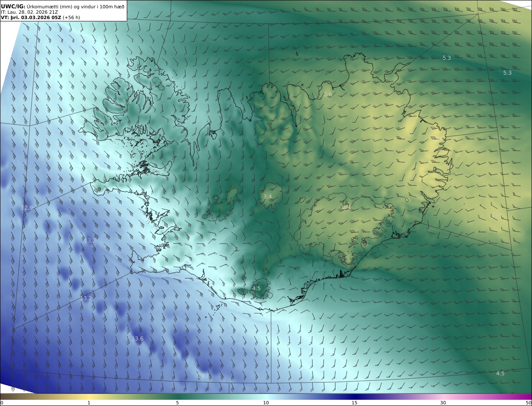Click the pink colorbar segment above 30
The height and width of the screenshot is (406, 532).
point(443,396)
